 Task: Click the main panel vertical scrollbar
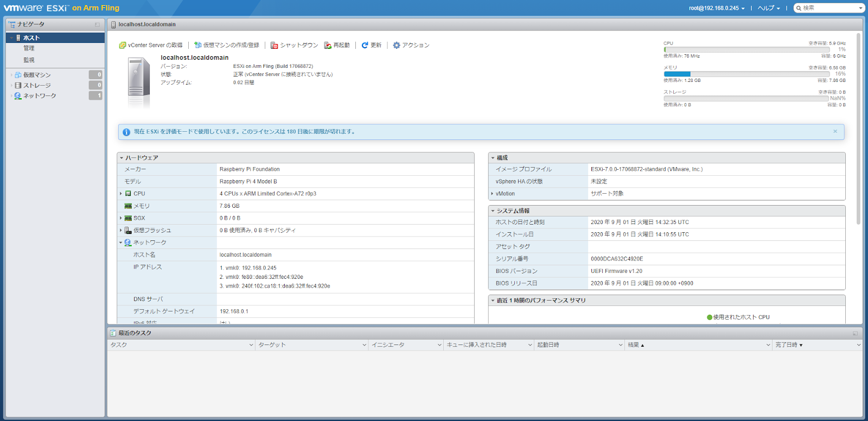pos(858,129)
